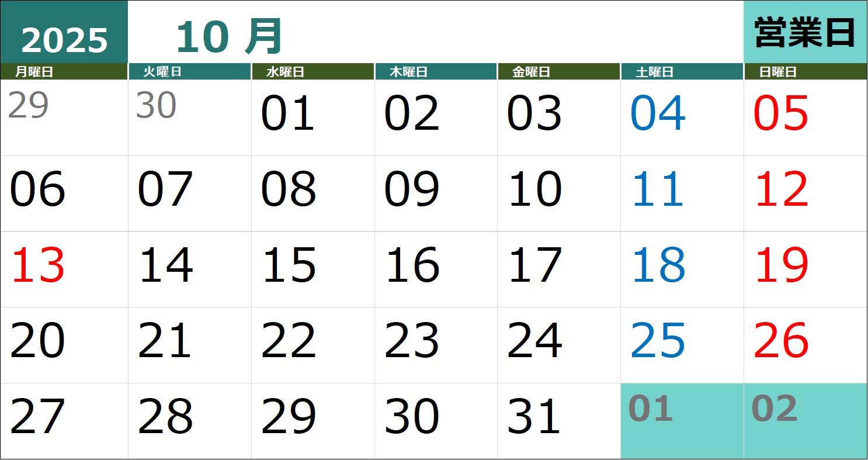
Task: Click date 21 on Tuesday
Action: pyautogui.click(x=164, y=341)
